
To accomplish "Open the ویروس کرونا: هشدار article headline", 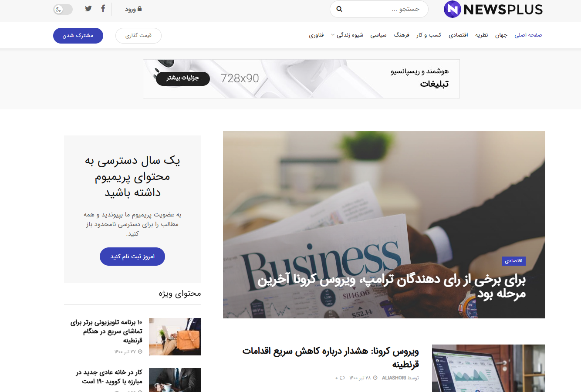I will click(x=331, y=357).
